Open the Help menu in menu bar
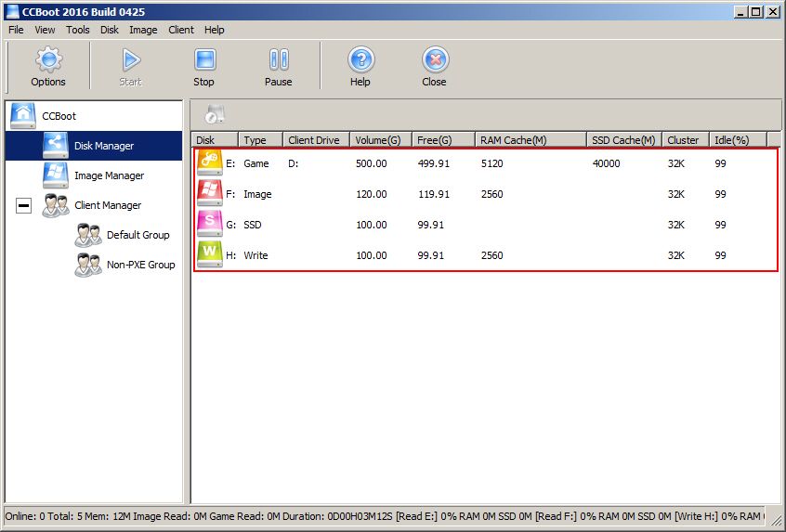The width and height of the screenshot is (786, 532). click(214, 30)
